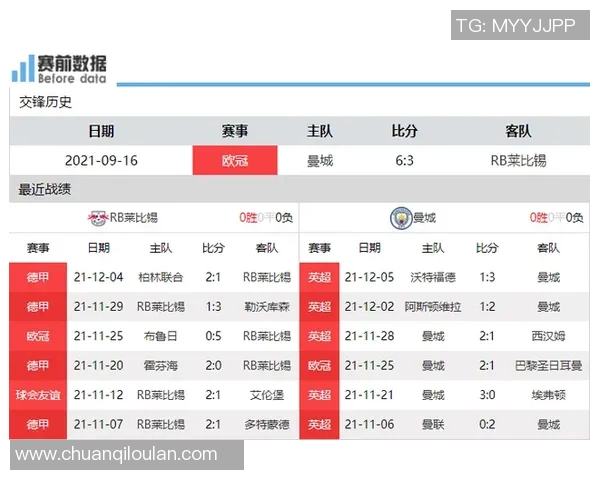
Task: Click RB莱比锡's 0胜0平0负 record
Action: (266, 218)
